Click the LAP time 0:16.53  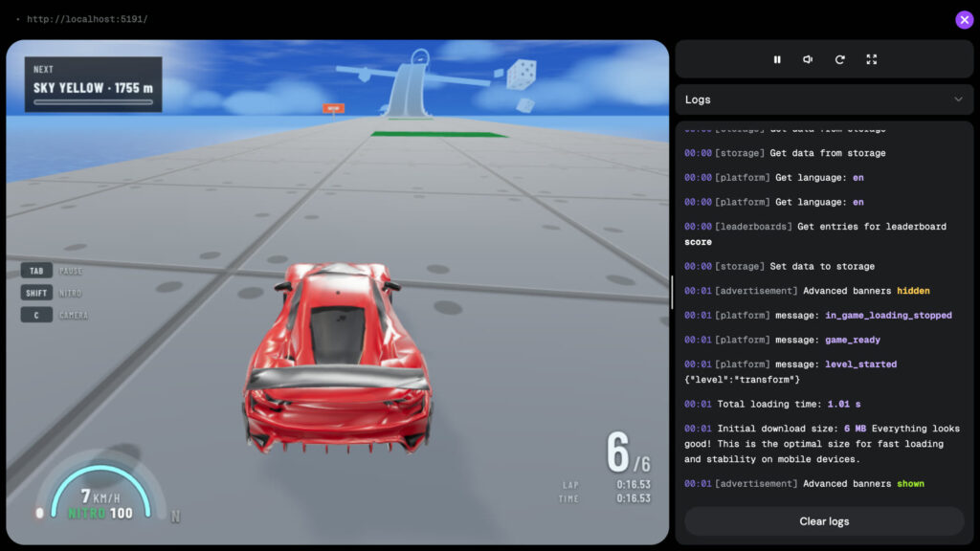(634, 484)
